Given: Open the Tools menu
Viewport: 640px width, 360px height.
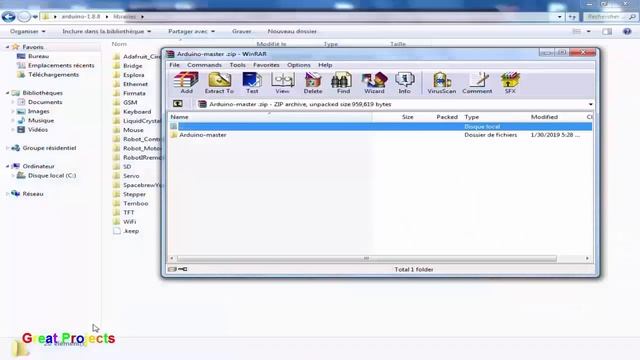Looking at the screenshot, I should coord(238,65).
